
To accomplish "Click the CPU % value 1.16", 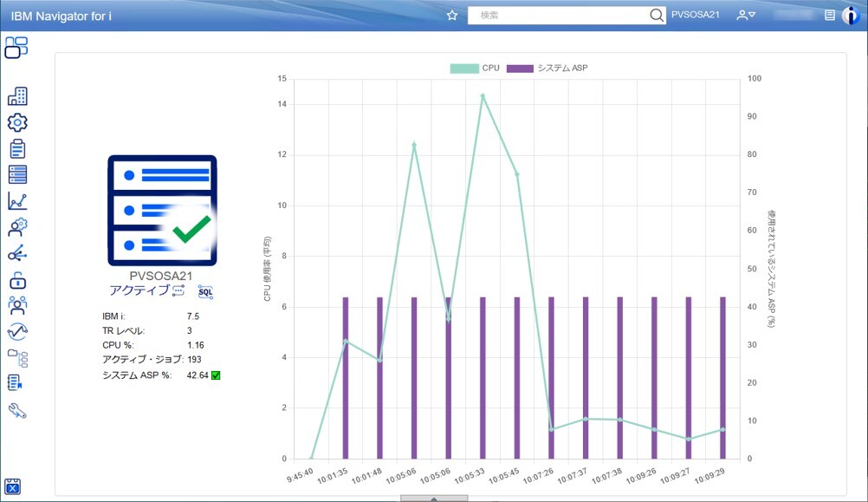I will click(196, 345).
